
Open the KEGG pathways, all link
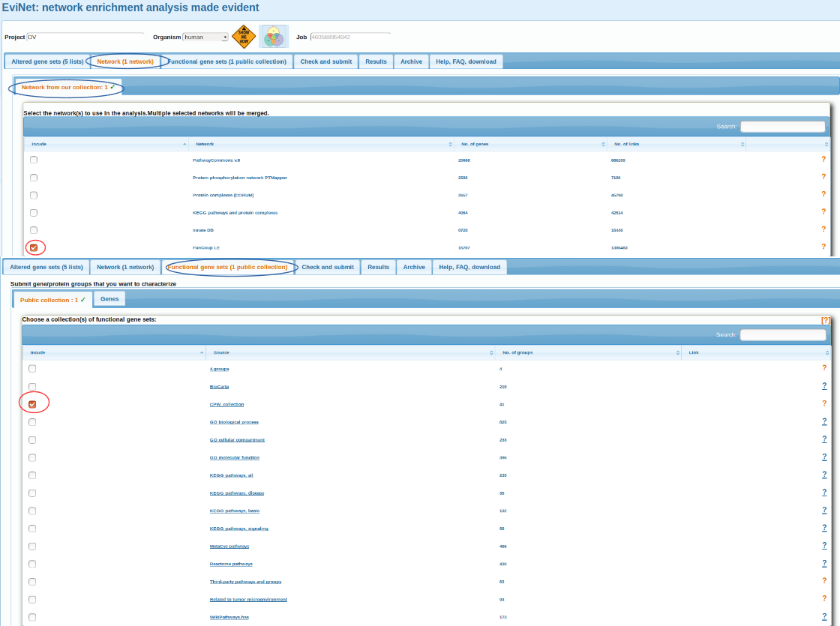tap(232, 475)
